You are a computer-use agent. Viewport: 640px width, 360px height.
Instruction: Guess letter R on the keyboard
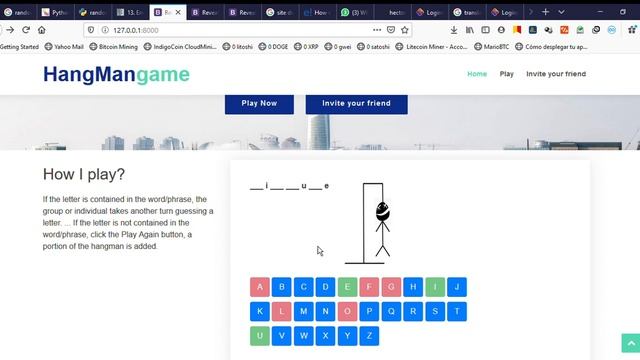[x=413, y=311]
